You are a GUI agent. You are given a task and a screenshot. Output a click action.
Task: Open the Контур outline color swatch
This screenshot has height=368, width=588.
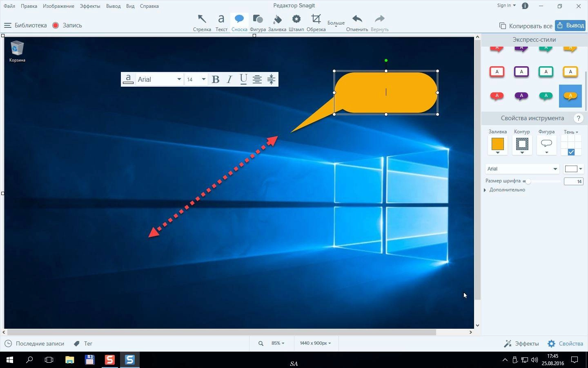pos(522,145)
